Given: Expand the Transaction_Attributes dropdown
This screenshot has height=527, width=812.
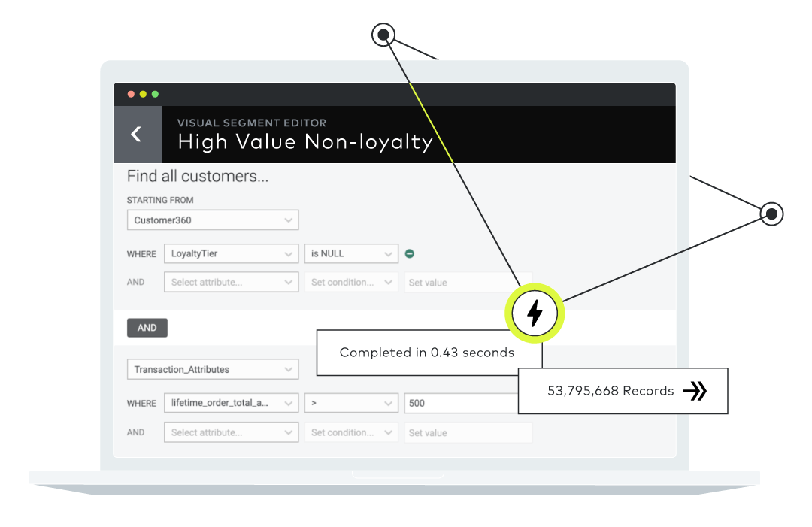Looking at the screenshot, I should point(213,370).
